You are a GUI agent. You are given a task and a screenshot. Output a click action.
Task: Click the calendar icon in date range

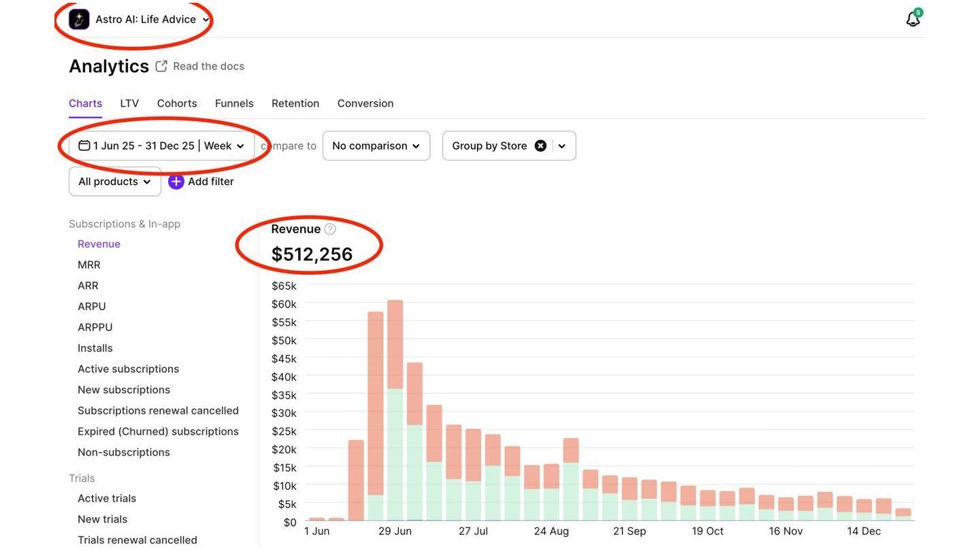(84, 146)
